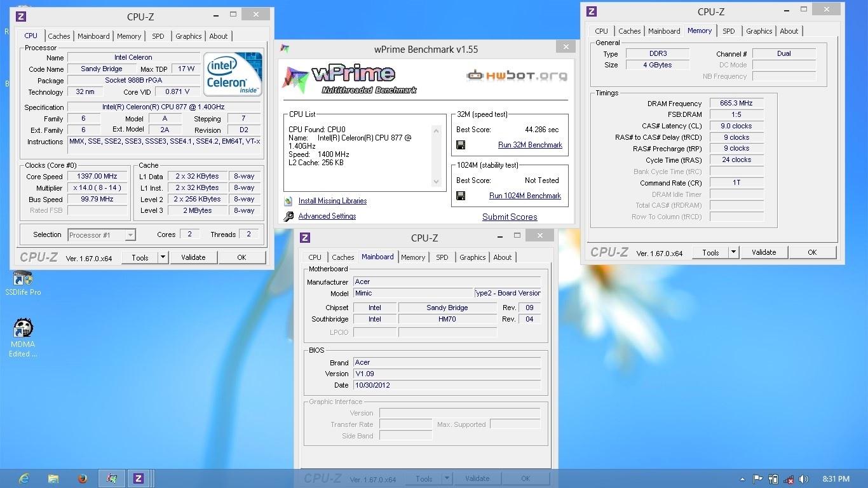
Task: Select Mainboard tab in CPU window
Action: [93, 36]
